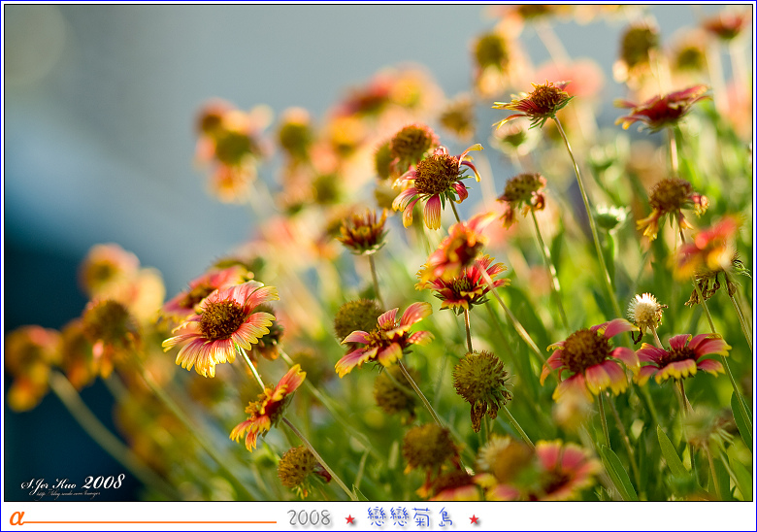Click the "A Jer Kuo 2008" signature watermark
757x532 pixels.
tap(73, 482)
